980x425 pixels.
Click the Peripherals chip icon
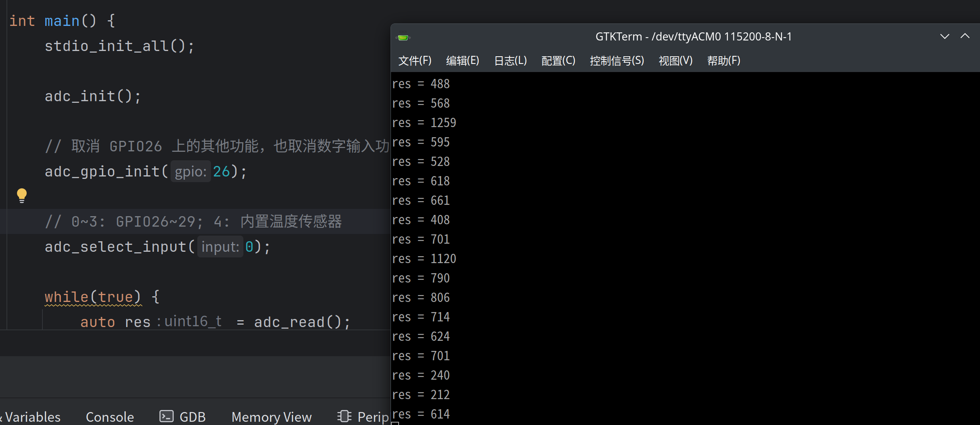pyautogui.click(x=344, y=416)
